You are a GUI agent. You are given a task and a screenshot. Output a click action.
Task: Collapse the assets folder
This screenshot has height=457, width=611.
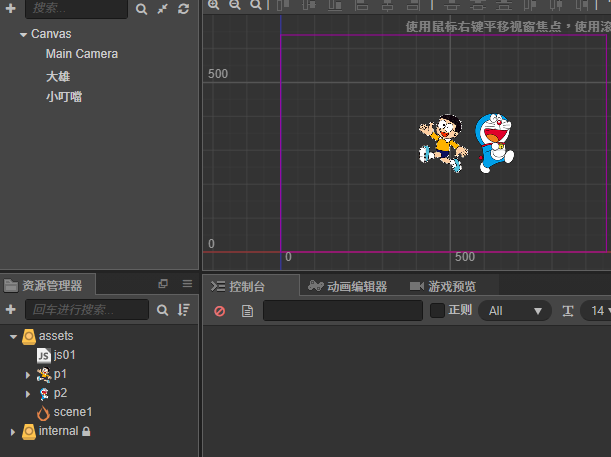tap(14, 337)
